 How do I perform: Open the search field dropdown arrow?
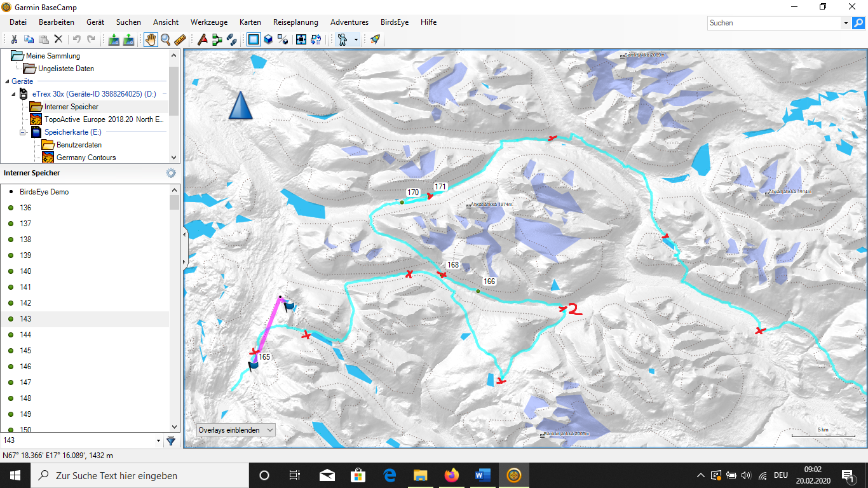(846, 23)
